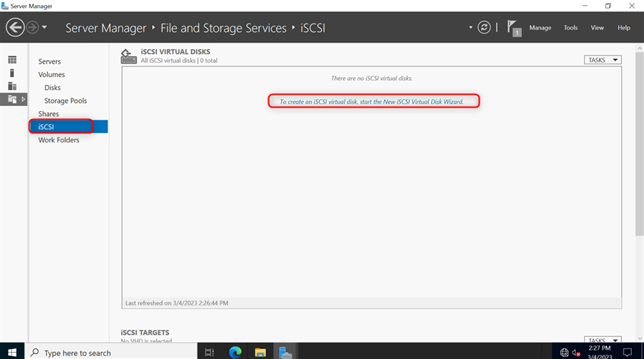Open the iSCSI Virtual Disks TASKS dropdown

point(602,60)
